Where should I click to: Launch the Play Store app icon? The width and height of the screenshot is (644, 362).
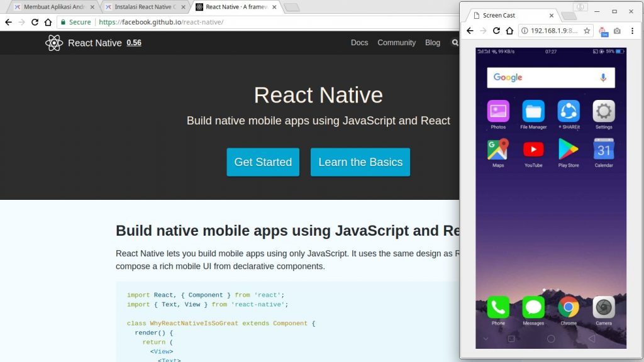point(569,150)
